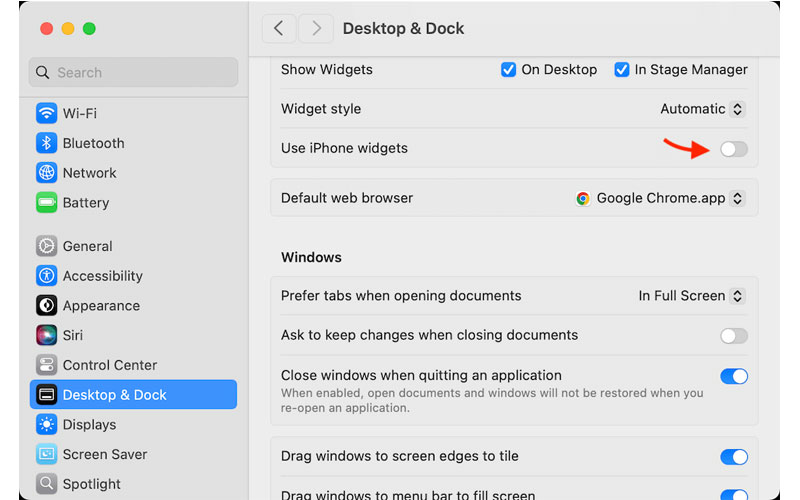The width and height of the screenshot is (800, 500).
Task: Select Desktop & Dock sidebar row
Action: click(x=133, y=394)
